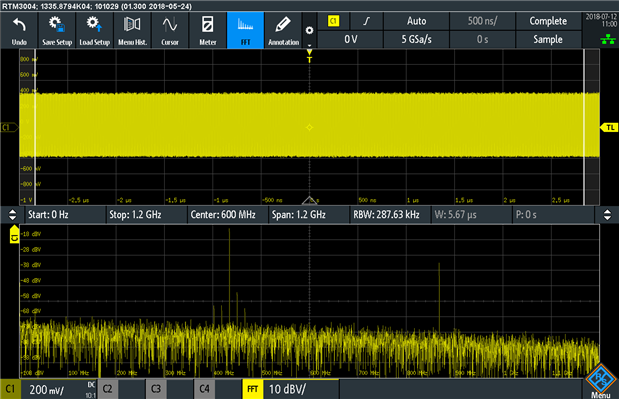Open Load Setup
Image resolution: width=619 pixels, height=399 pixels.
[95, 30]
